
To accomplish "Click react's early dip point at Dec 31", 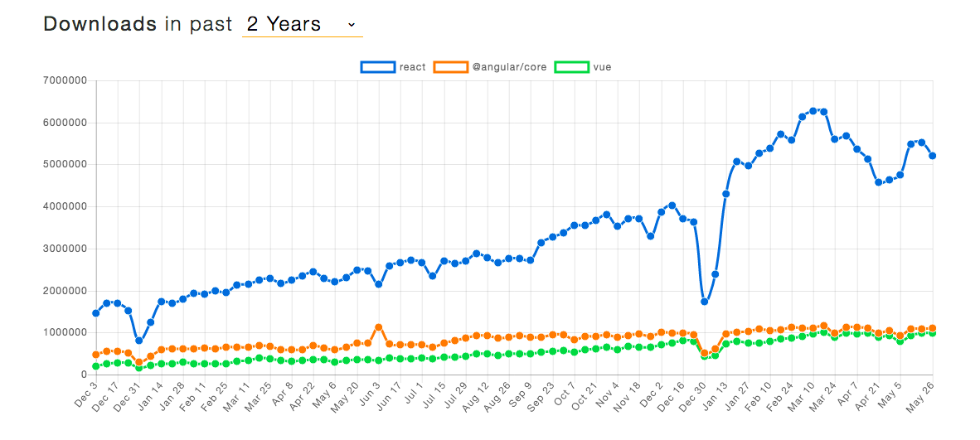I will pos(139,341).
